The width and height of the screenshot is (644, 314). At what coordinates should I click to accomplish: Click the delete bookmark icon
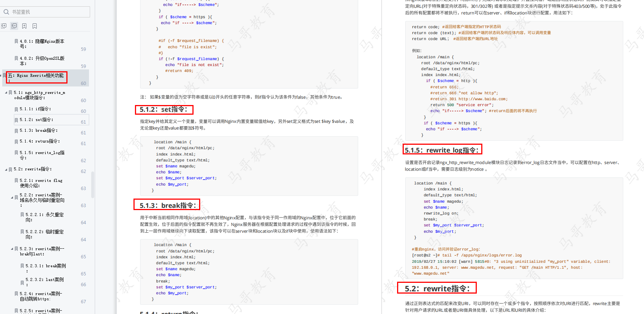tap(34, 26)
